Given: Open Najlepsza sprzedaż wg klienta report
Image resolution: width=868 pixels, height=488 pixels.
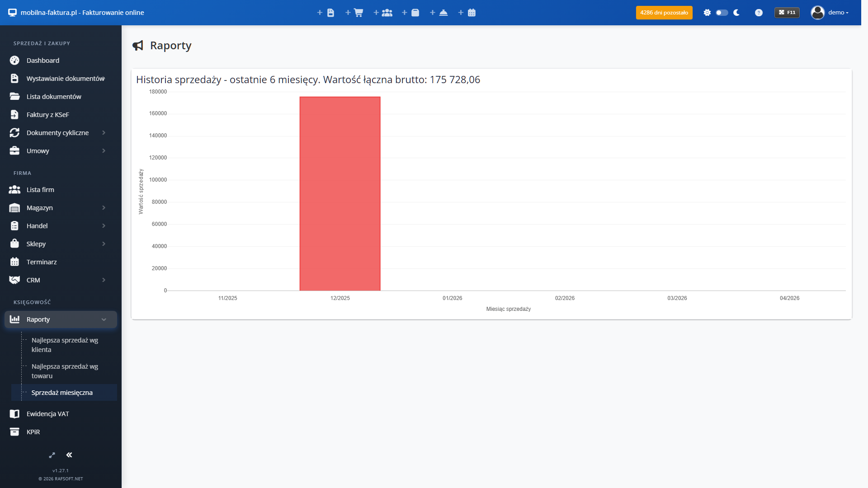Looking at the screenshot, I should click(65, 345).
